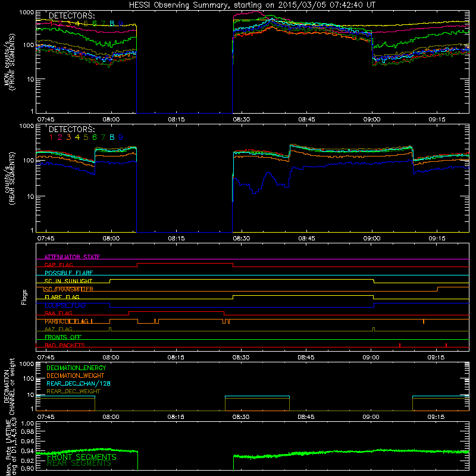Click the GAP_FLAG label
The width and height of the screenshot is (476, 476).
(58, 265)
